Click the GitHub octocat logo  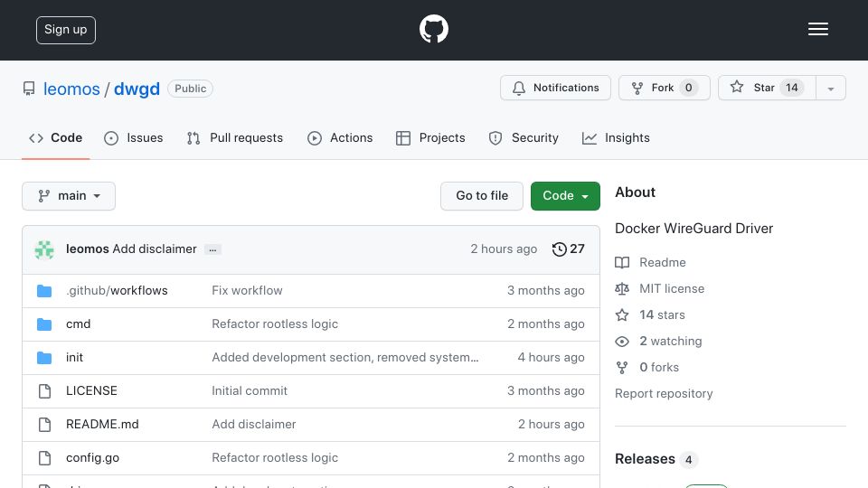click(433, 29)
